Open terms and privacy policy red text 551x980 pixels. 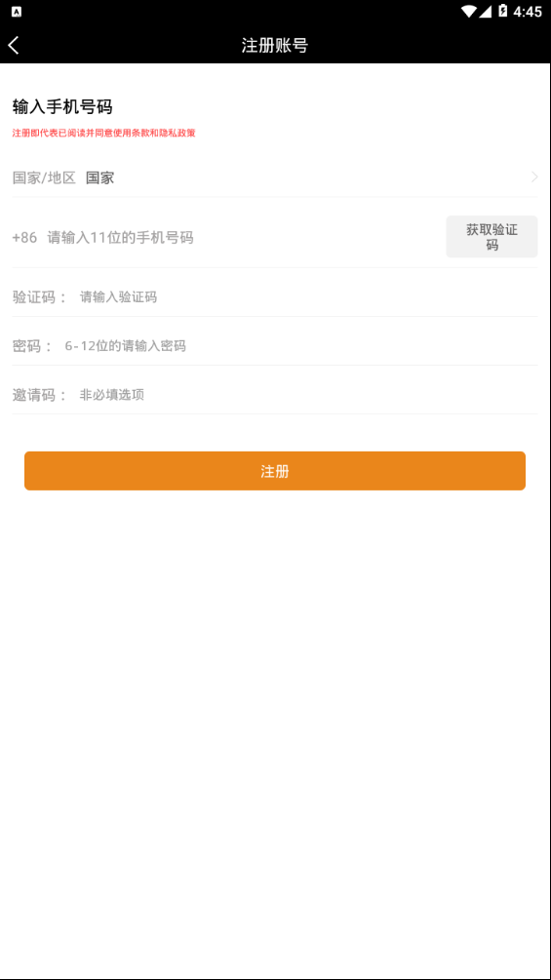(103, 133)
